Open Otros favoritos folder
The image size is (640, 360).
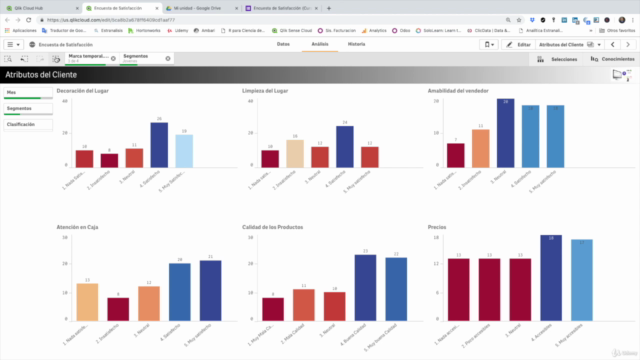tap(617, 31)
